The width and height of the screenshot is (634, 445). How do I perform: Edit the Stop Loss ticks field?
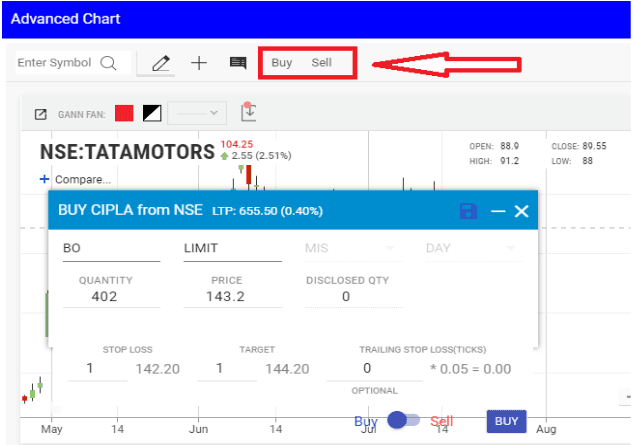97,369
